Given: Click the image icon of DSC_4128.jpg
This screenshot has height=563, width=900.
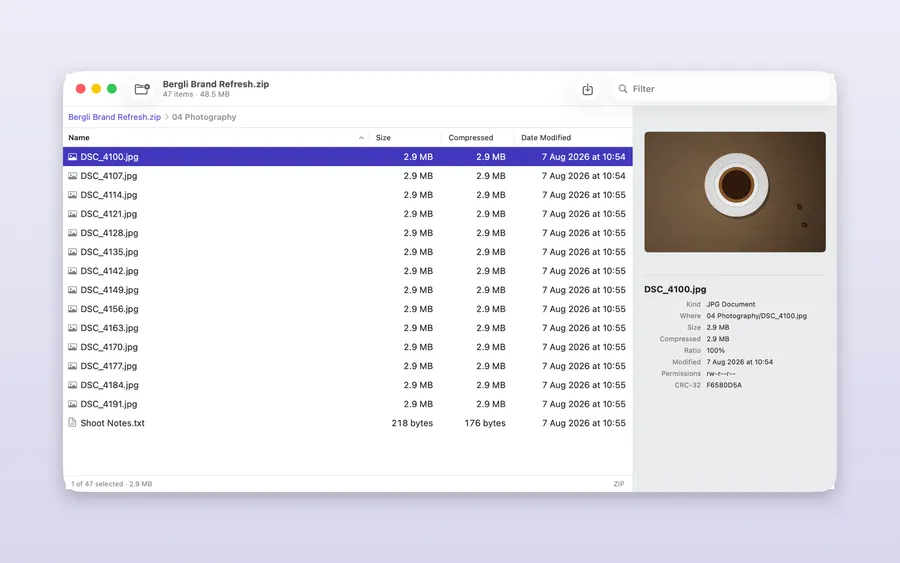Looking at the screenshot, I should tap(72, 232).
